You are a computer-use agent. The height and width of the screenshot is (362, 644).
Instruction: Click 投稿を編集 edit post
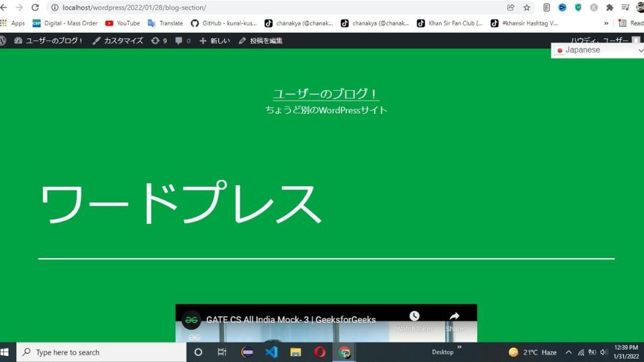pyautogui.click(x=261, y=40)
